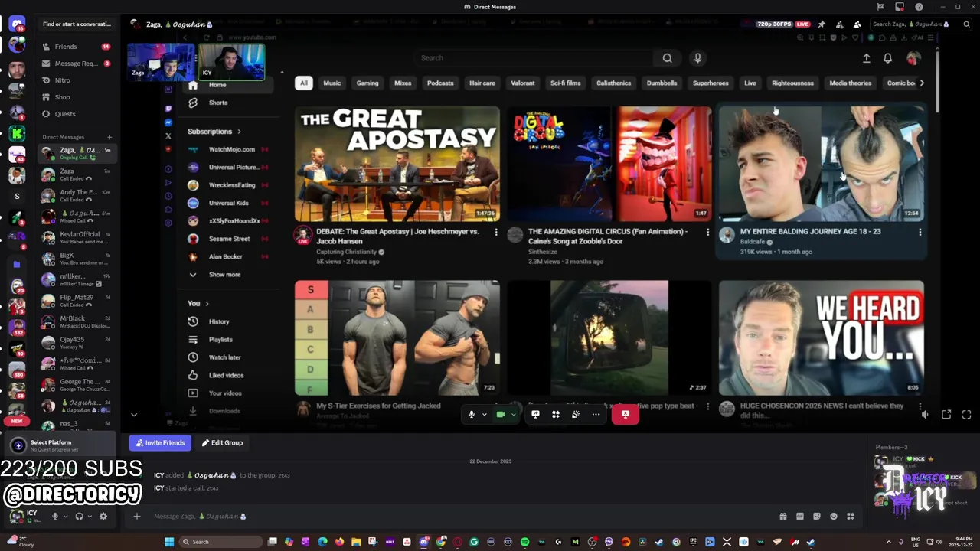Screen dimensions: 980x551
Task: Open the sticker picker in chat bar
Action: [x=817, y=517]
